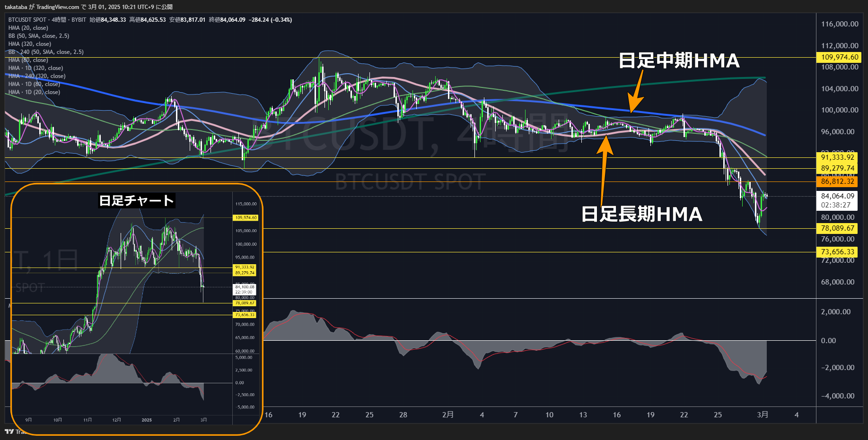Click the 84,100.08 price label in inset chart
Viewport: 868px width, 440px height.
point(245,287)
